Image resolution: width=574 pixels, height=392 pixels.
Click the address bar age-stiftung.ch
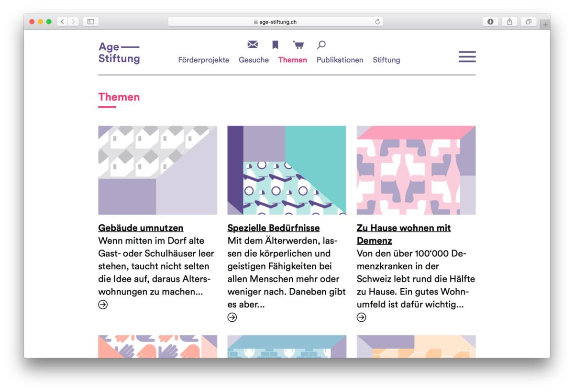click(275, 22)
